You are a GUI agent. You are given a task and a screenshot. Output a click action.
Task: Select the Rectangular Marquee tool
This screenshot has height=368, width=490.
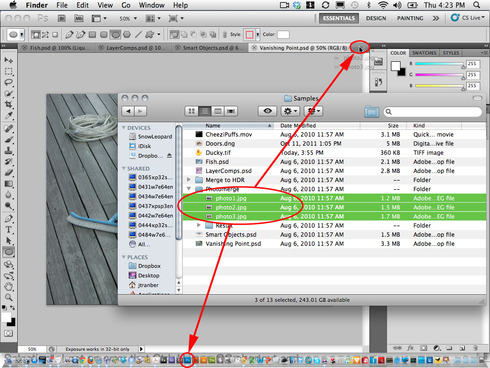(9, 71)
